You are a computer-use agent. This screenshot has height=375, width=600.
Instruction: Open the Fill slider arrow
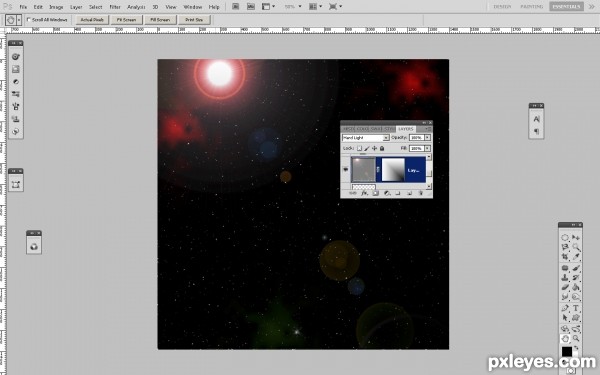click(427, 148)
